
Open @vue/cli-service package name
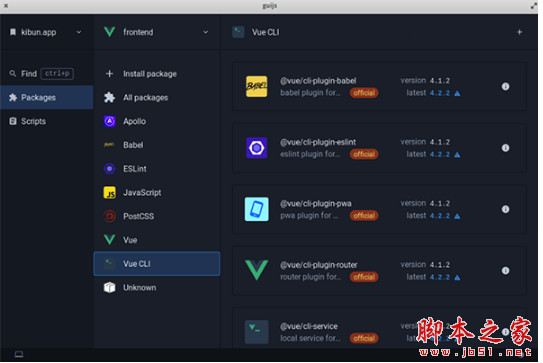click(x=309, y=326)
